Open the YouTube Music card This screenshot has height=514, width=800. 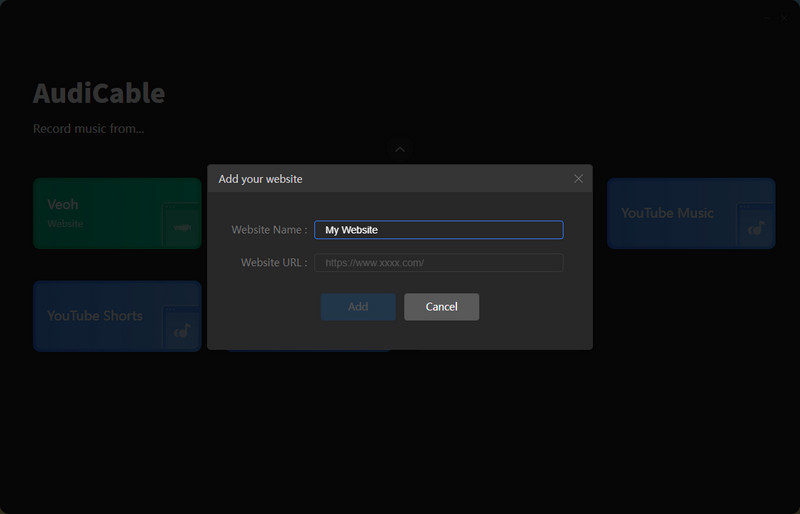click(x=691, y=213)
